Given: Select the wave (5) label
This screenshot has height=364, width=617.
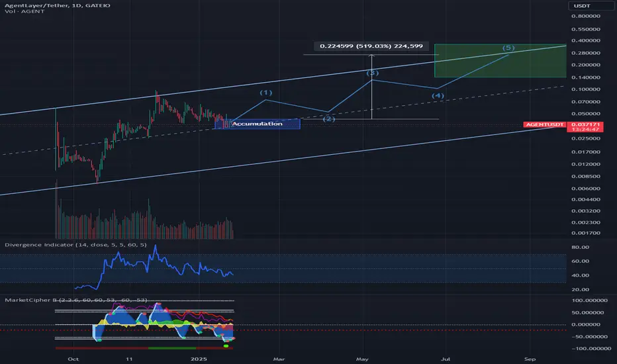Looking at the screenshot, I should click(508, 48).
